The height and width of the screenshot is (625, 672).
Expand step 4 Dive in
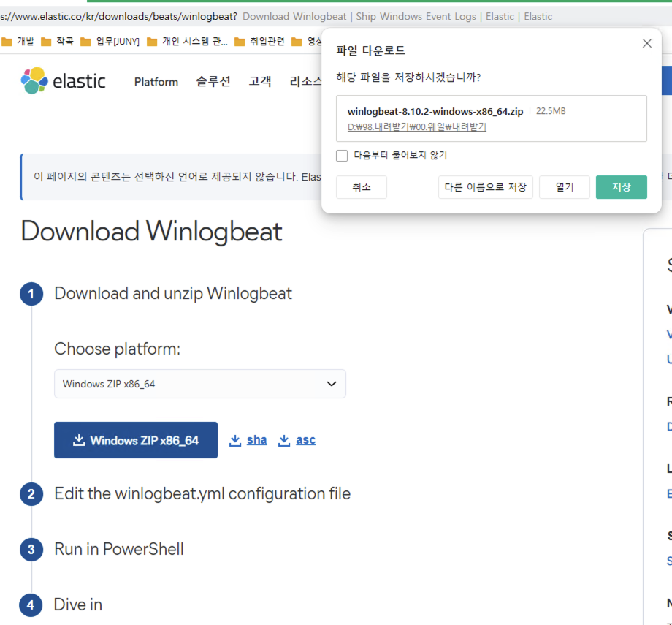78,605
